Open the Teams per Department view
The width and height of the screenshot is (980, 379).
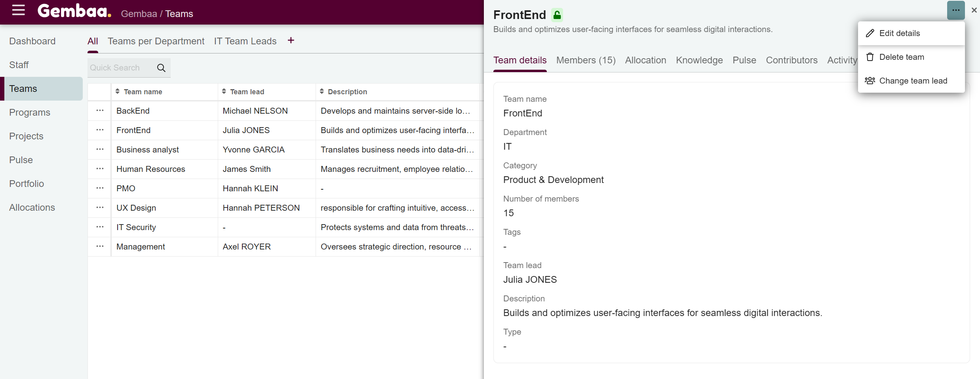coord(156,41)
